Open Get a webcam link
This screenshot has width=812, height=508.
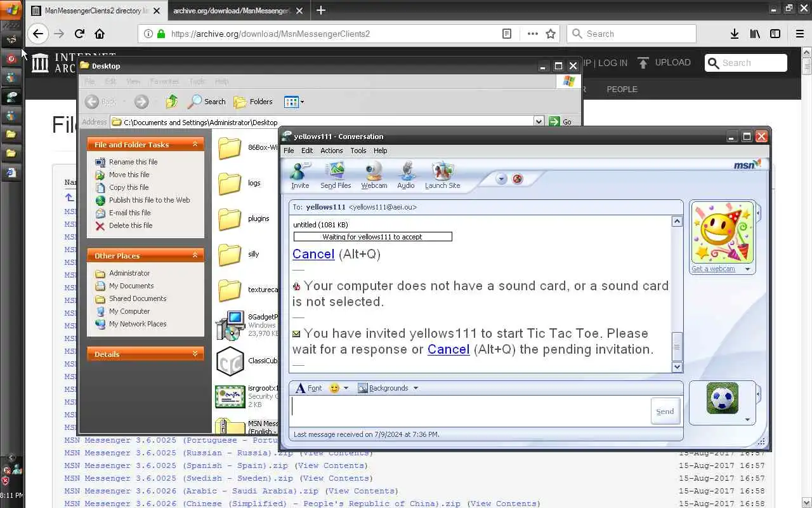713,269
